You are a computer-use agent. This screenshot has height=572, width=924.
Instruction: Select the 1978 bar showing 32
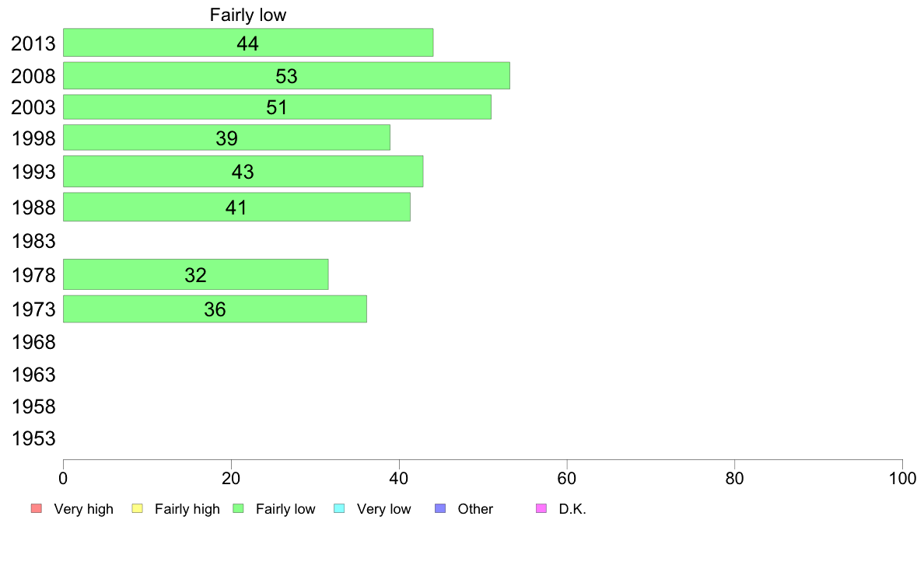coord(196,274)
